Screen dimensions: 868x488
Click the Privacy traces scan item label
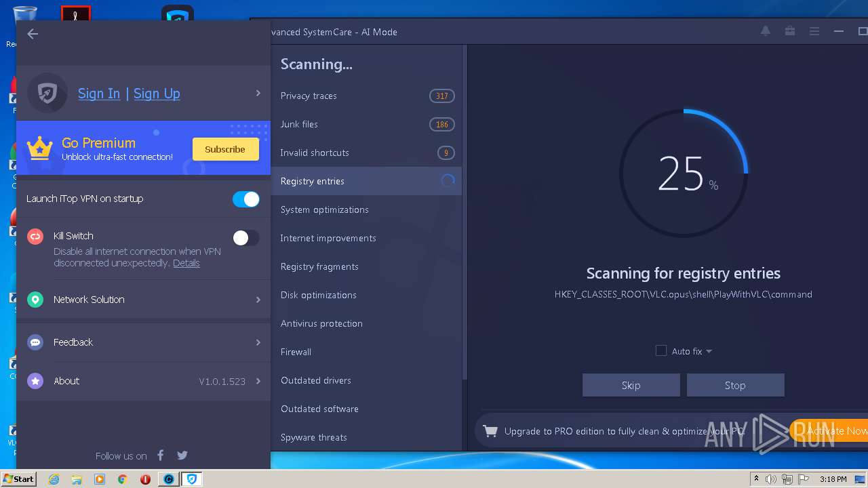point(309,96)
